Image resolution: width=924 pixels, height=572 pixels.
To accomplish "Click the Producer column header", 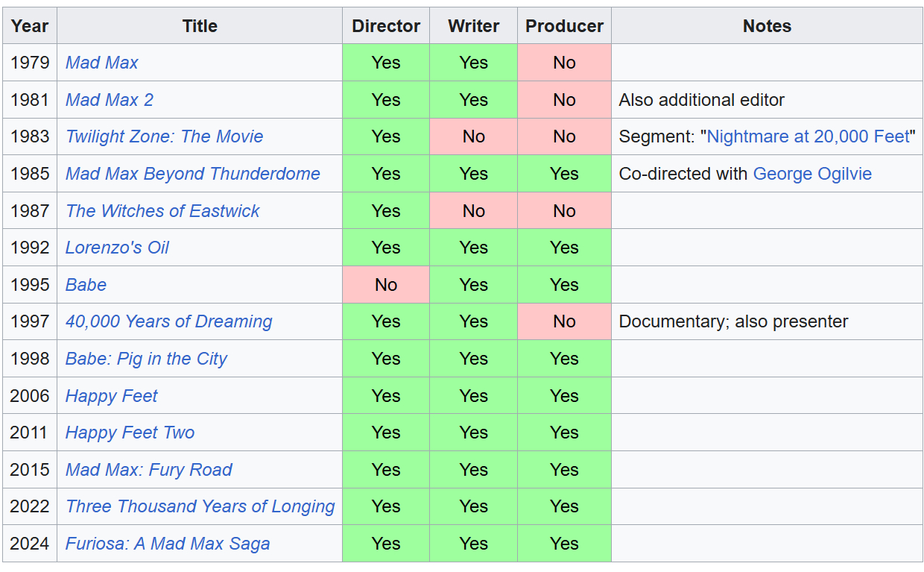I will click(564, 26).
